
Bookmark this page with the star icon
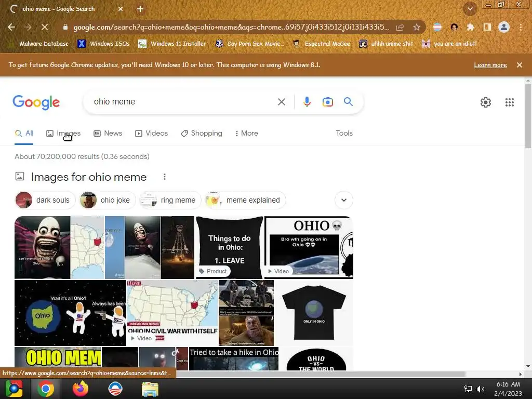[416, 27]
